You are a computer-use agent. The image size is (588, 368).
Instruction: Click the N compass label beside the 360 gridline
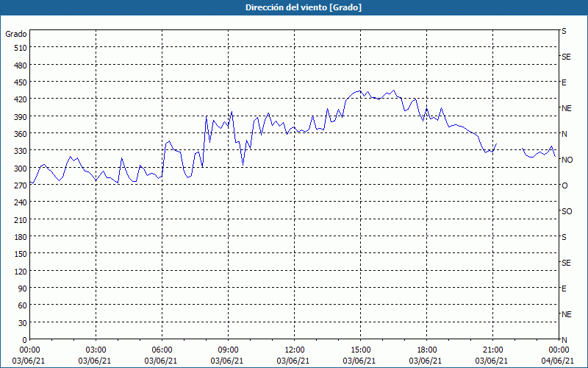point(564,134)
